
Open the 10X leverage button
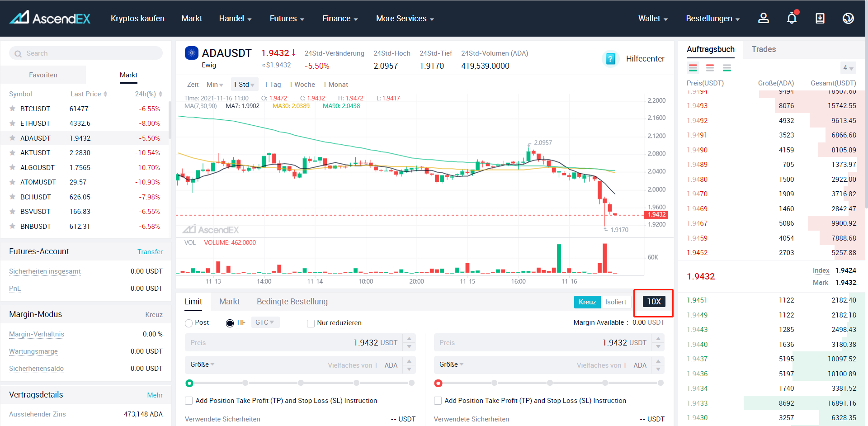[x=654, y=302]
